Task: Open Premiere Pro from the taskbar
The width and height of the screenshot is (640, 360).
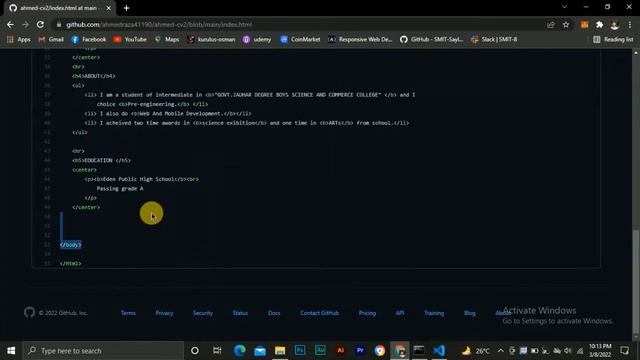Action: coord(360,351)
